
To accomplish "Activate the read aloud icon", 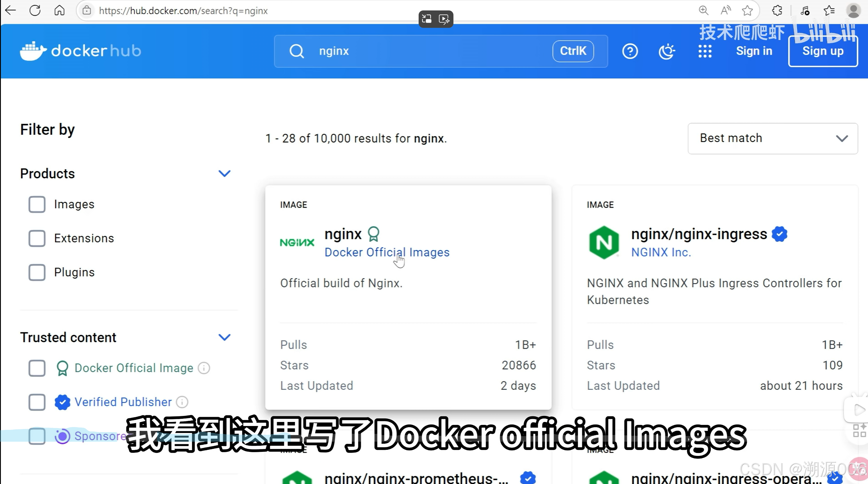I will (726, 10).
